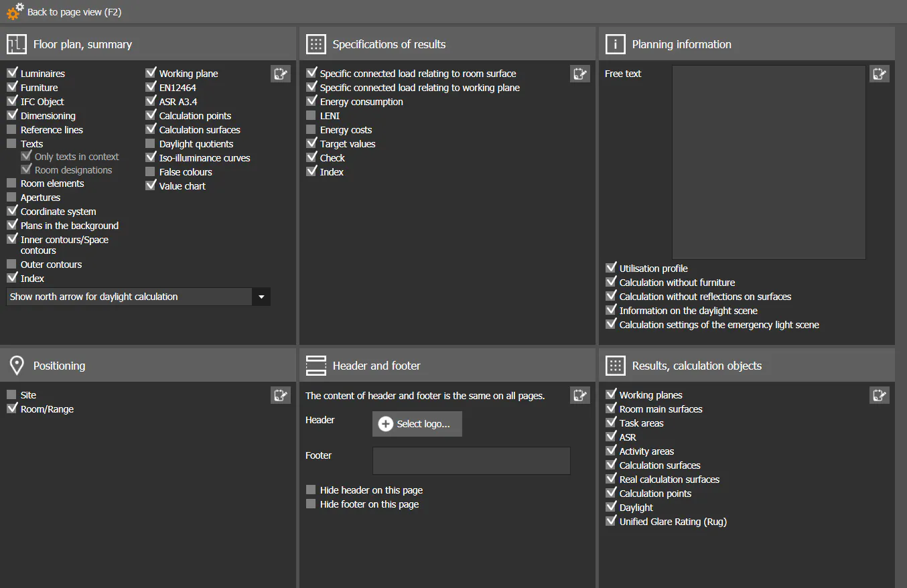Click edit icon in Header and footer panel
This screenshot has width=907, height=588.
[580, 395]
